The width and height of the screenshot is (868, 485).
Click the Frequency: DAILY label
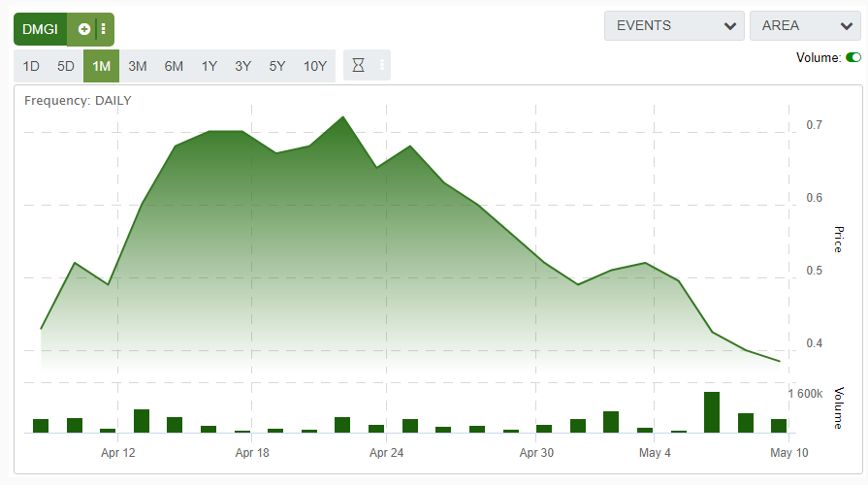(x=78, y=101)
